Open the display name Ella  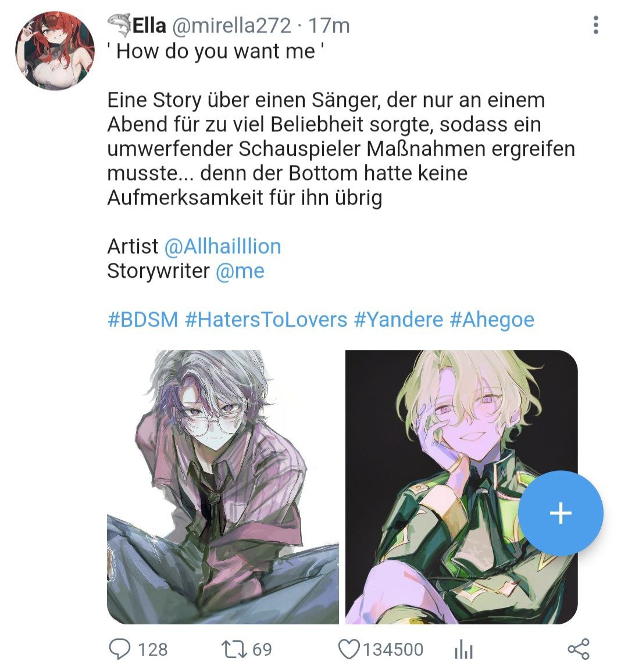[149, 26]
